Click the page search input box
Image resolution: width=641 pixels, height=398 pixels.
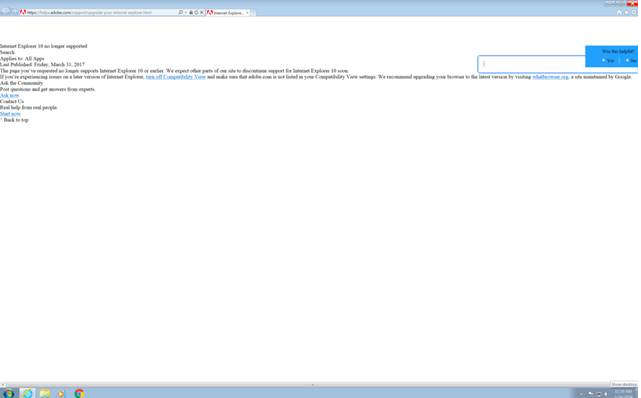pyautogui.click(x=531, y=64)
